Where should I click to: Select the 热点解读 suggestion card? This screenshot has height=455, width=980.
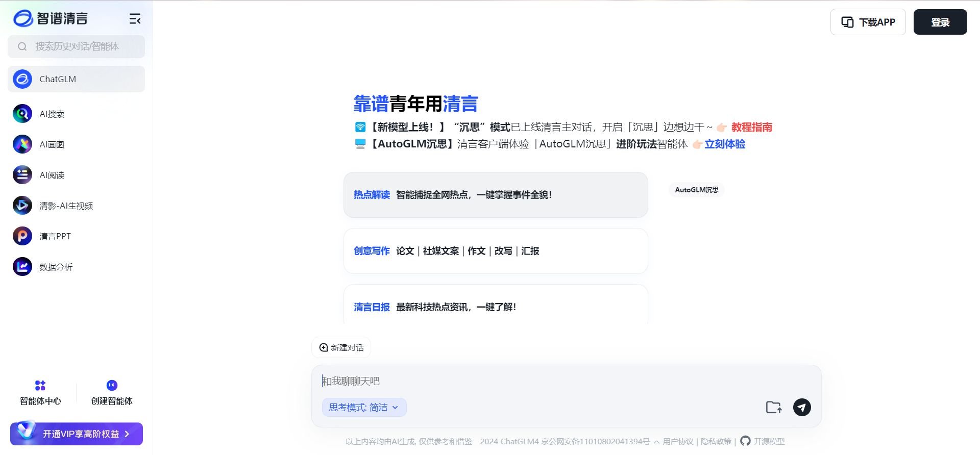(496, 195)
